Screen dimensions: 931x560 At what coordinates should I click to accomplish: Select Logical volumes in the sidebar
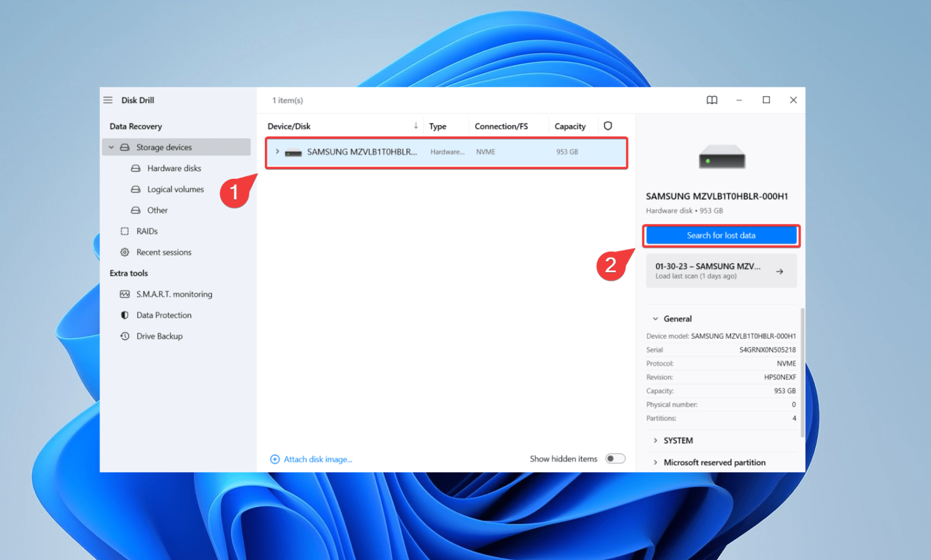coord(175,189)
